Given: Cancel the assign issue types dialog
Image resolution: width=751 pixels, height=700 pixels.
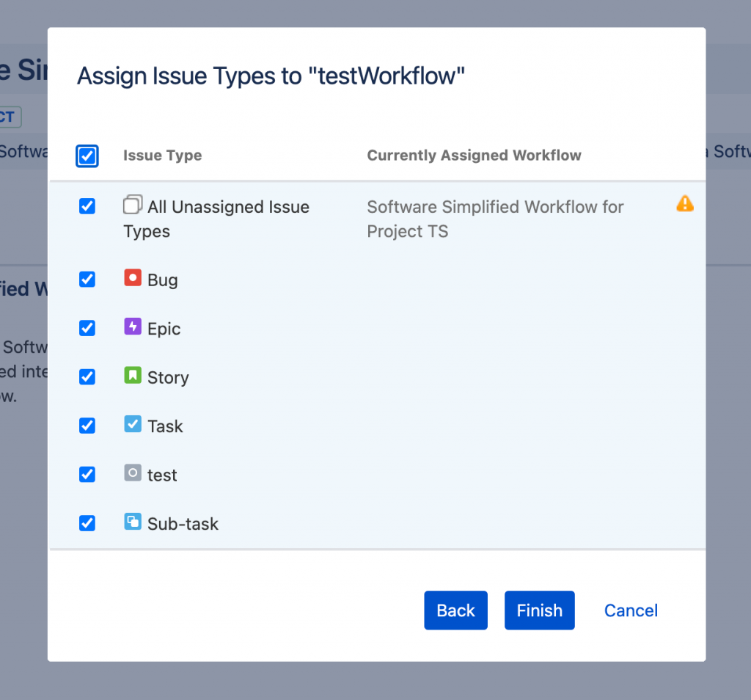Looking at the screenshot, I should point(631,610).
